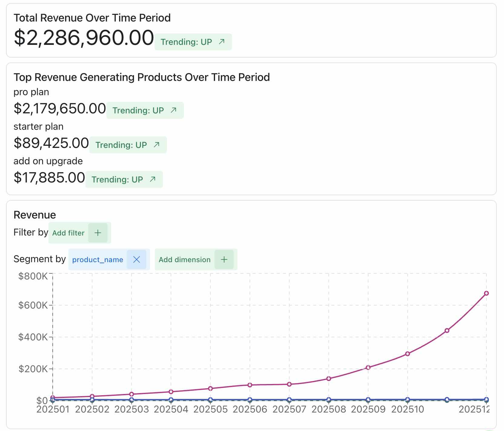Click the trending arrow next to pro plan revenue
504x431 pixels.
click(x=173, y=110)
